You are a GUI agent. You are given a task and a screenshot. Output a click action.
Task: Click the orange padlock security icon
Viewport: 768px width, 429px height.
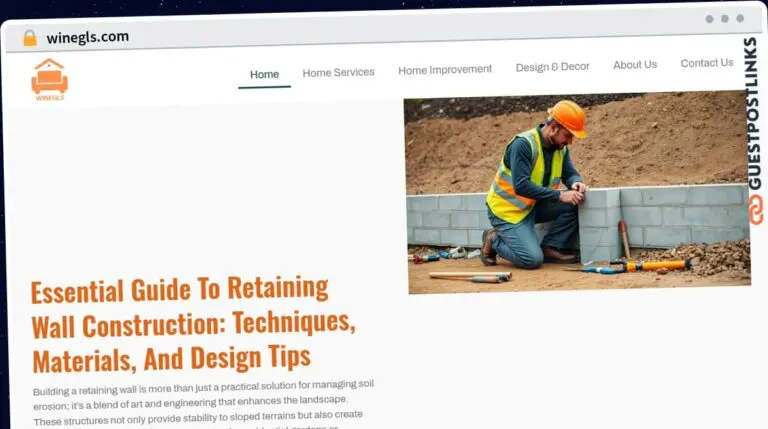(x=30, y=38)
